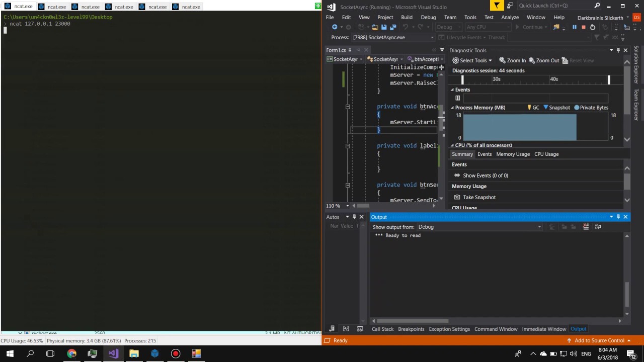Image resolution: width=644 pixels, height=362 pixels.
Task: Open the Solution Explorer side tab
Action: pyautogui.click(x=636, y=65)
